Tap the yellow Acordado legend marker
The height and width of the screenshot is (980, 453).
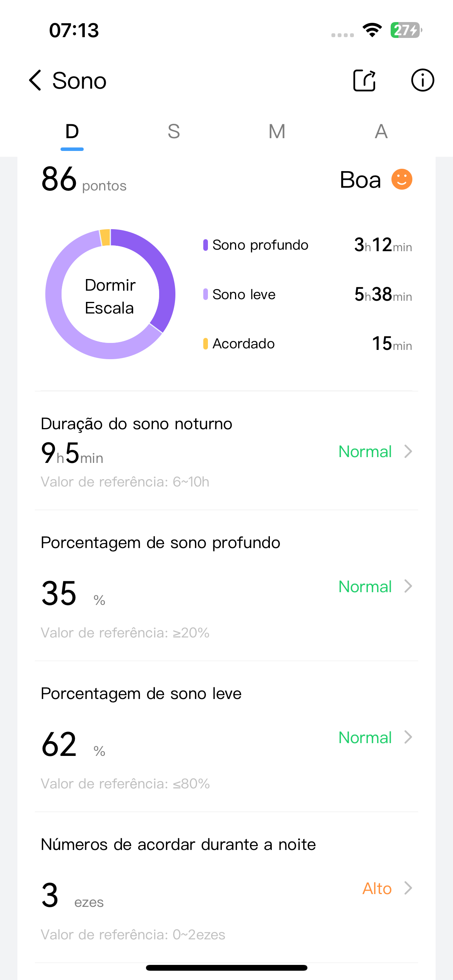(x=206, y=344)
